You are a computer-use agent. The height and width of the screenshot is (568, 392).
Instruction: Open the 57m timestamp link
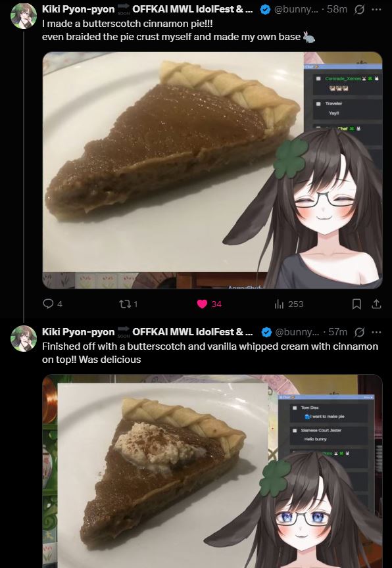coord(337,332)
